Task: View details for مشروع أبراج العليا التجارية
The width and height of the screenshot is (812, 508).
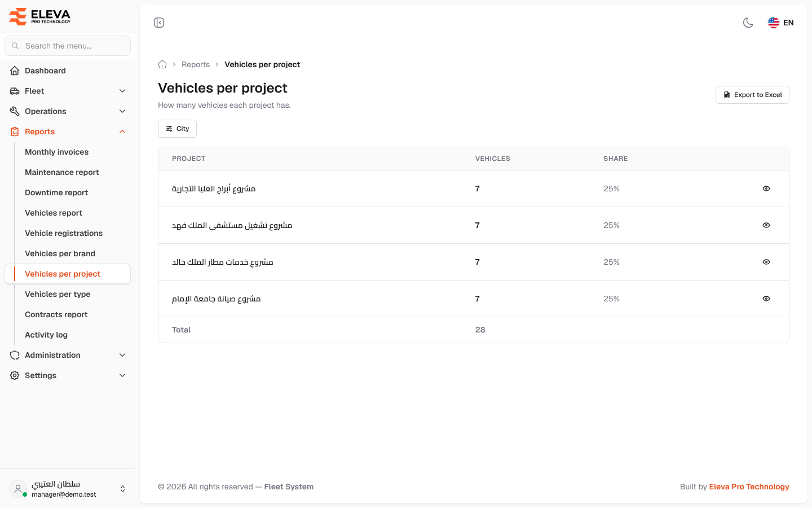Action: 766,189
